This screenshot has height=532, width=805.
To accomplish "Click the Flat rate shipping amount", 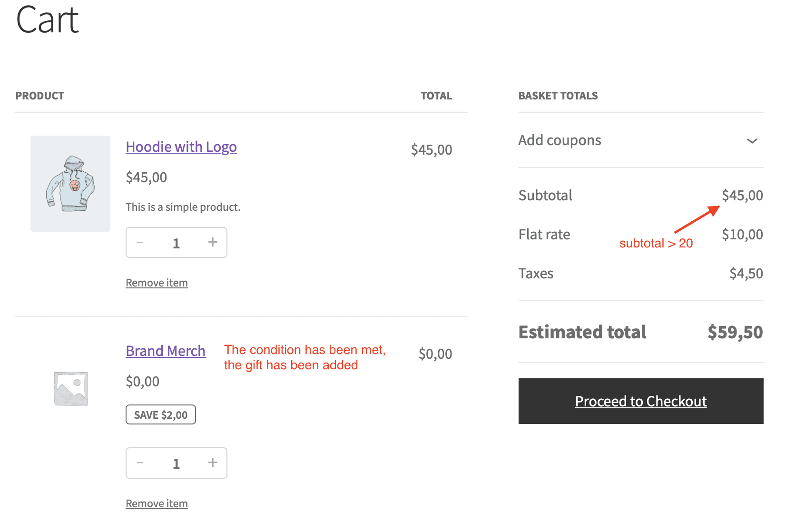I will 742,235.
